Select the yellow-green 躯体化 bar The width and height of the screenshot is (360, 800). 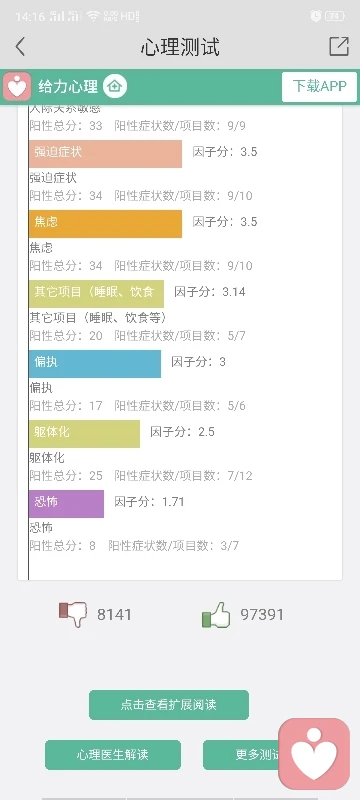point(85,434)
